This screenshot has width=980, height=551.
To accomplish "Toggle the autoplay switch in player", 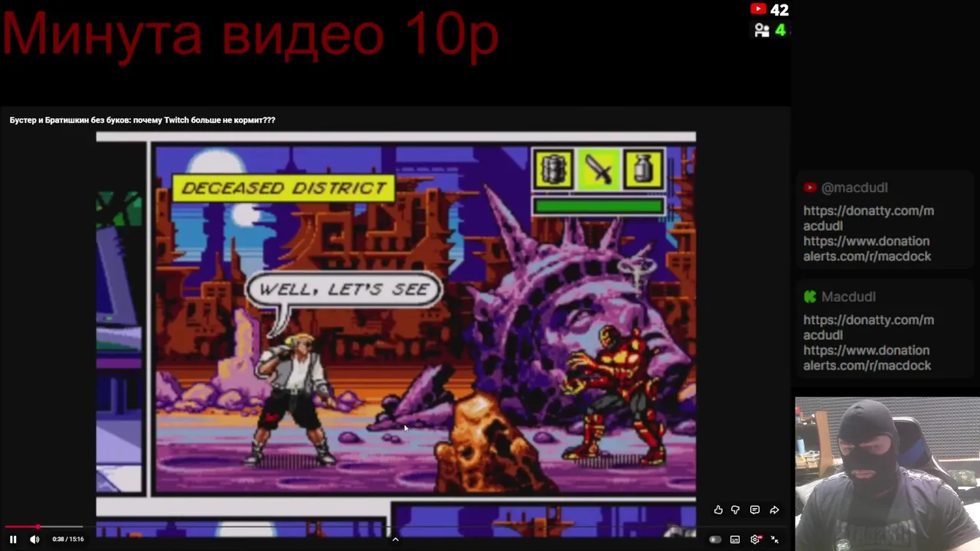I will 715,540.
